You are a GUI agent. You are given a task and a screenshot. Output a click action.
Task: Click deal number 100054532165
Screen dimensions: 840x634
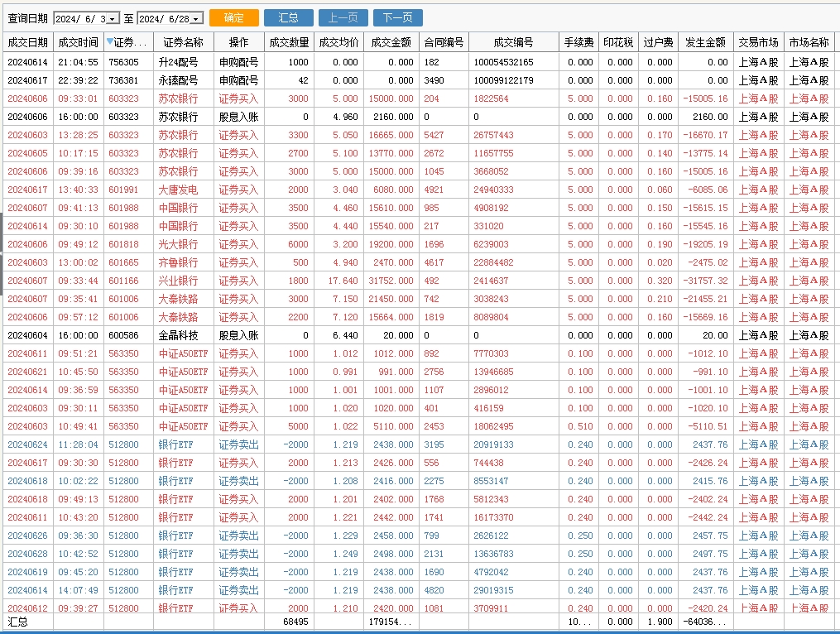(x=503, y=62)
